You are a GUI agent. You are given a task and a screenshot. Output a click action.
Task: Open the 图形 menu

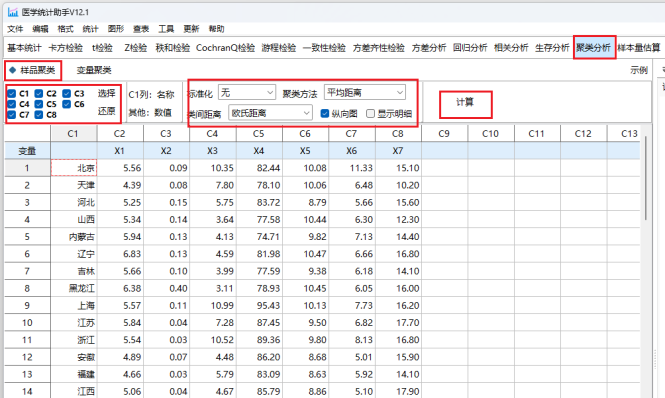[x=115, y=29]
